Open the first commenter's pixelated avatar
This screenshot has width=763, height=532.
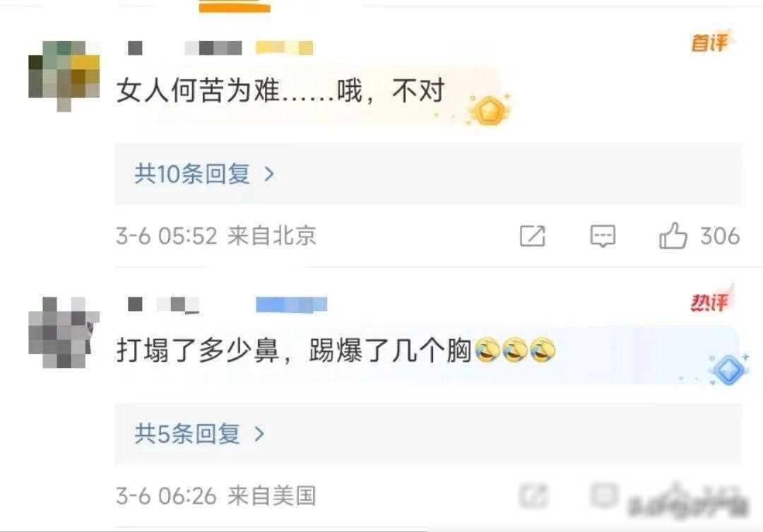[x=64, y=76]
